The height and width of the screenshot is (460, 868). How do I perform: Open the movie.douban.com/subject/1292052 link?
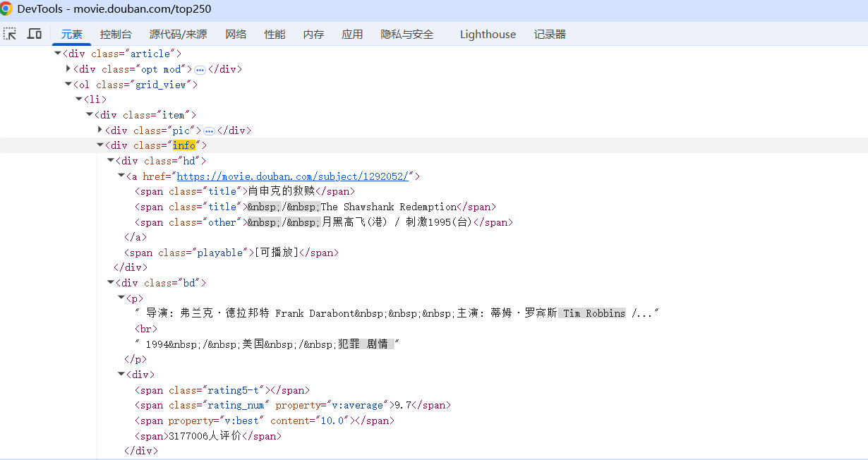point(293,176)
